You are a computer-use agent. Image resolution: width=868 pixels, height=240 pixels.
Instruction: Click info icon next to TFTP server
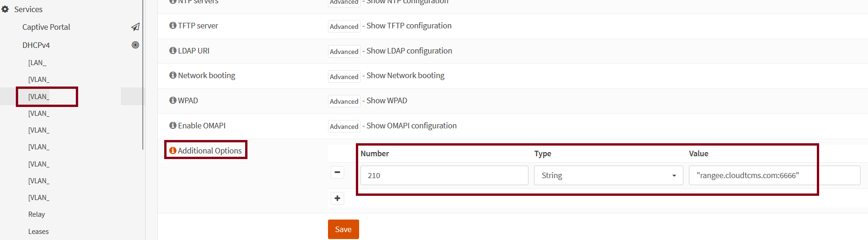[173, 26]
